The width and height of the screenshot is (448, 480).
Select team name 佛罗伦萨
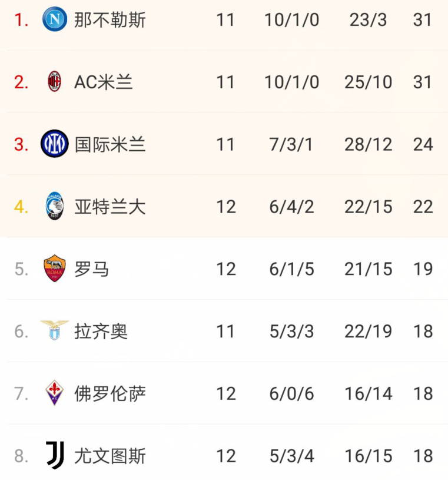click(x=110, y=393)
